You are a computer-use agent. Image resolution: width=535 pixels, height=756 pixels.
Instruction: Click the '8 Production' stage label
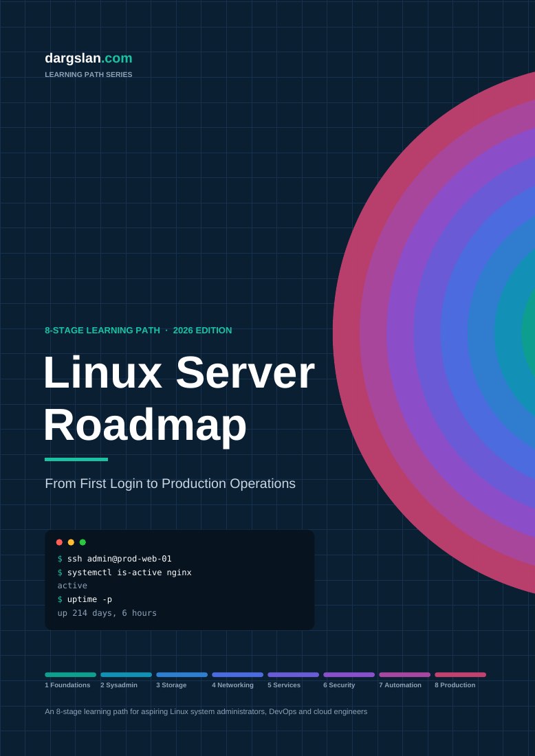455,685
